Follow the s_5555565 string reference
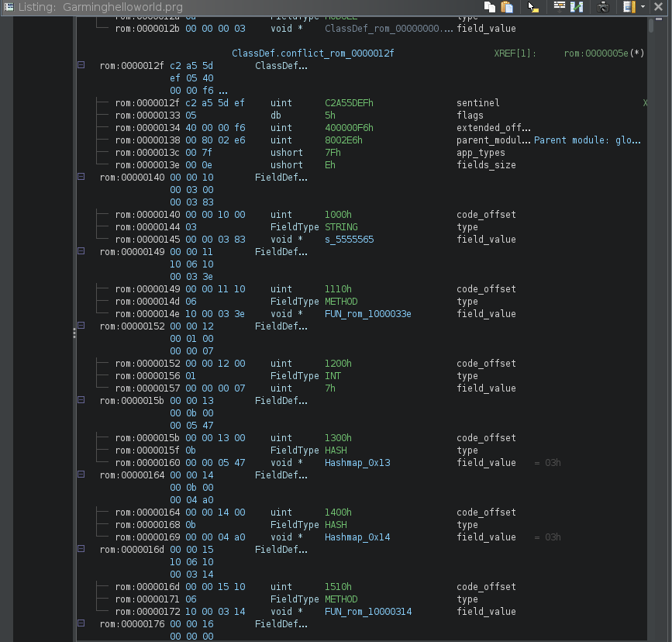This screenshot has height=642, width=672. [349, 240]
